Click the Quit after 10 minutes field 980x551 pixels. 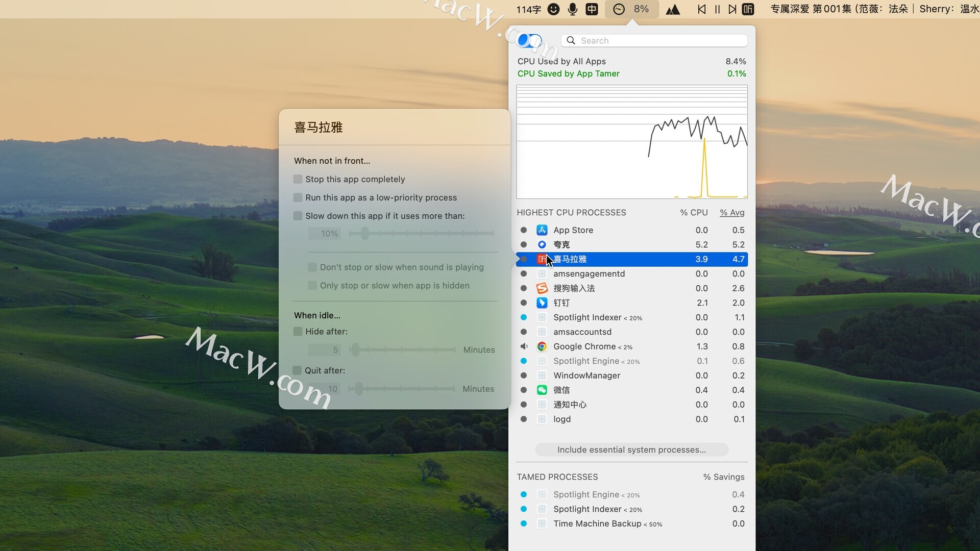coord(325,389)
